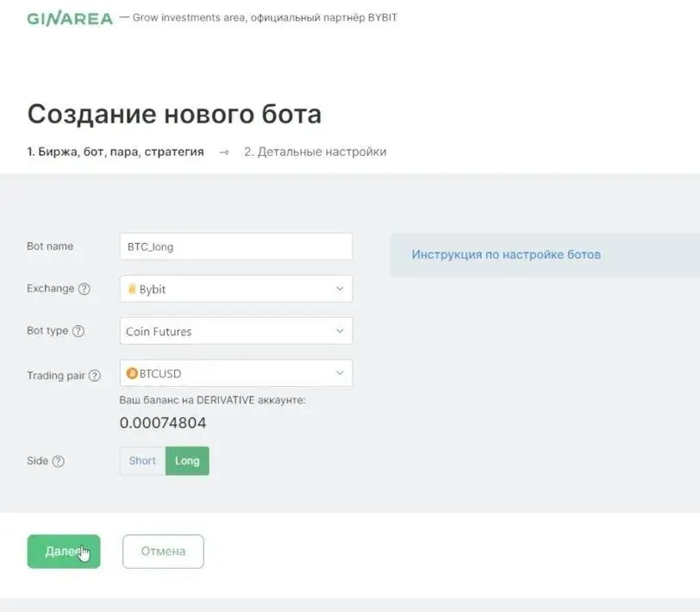Open the Exchange help tooltip icon
This screenshot has height=612, width=700.
[83, 290]
